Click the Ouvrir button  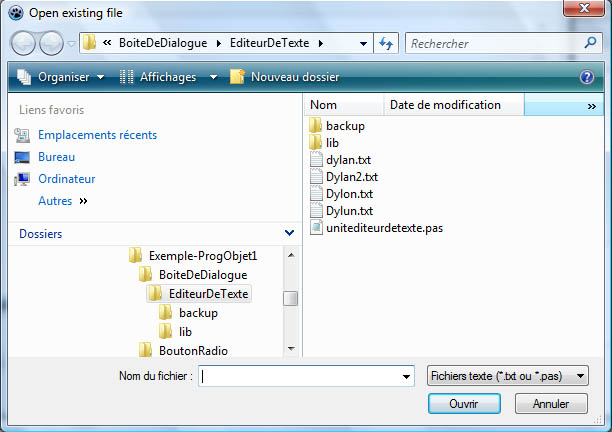point(464,404)
